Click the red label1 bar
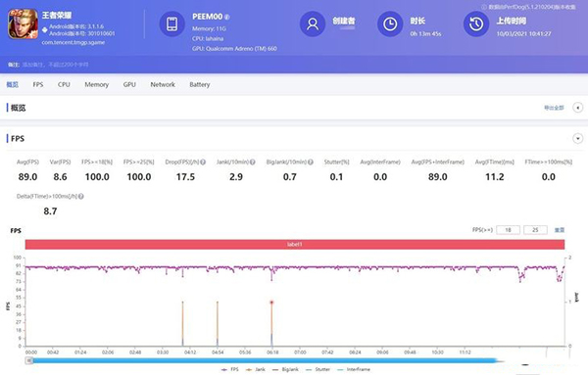 (x=295, y=244)
